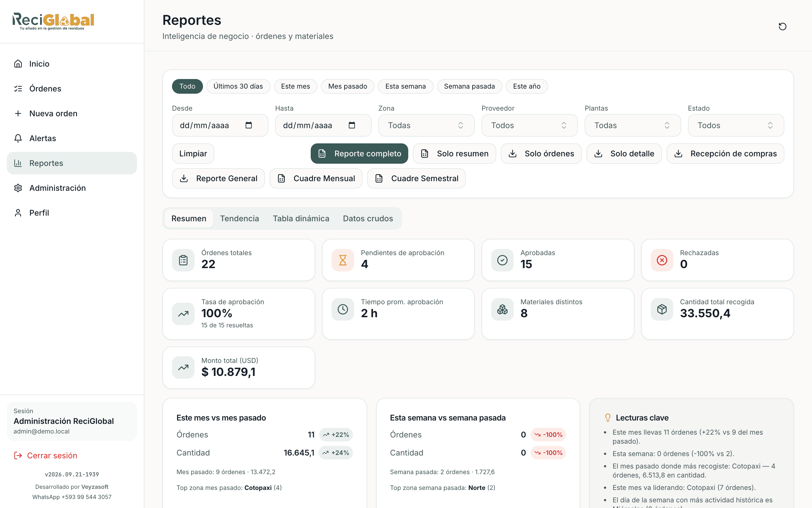Open the calendar picker in the Desde field
Viewport: 812px width, 508px height.
(x=249, y=125)
